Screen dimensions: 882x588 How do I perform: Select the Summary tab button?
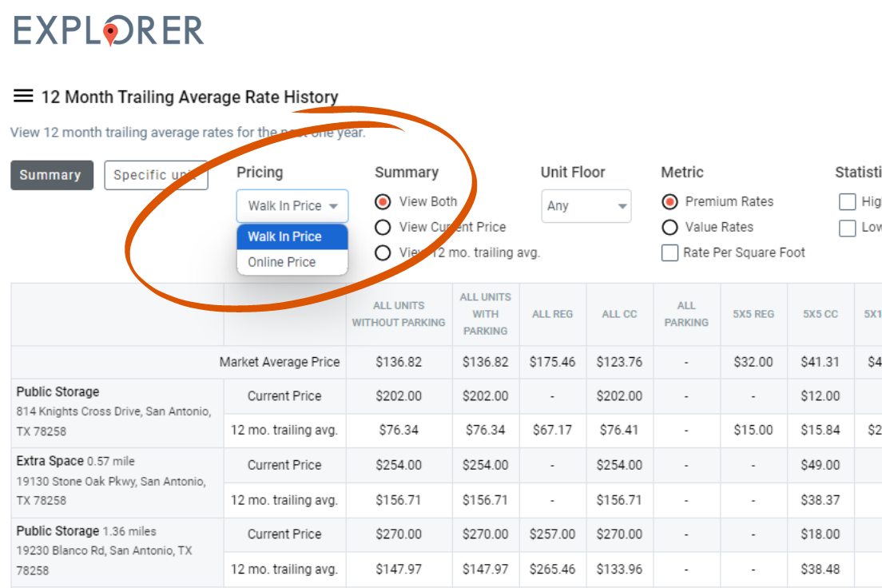[x=51, y=175]
